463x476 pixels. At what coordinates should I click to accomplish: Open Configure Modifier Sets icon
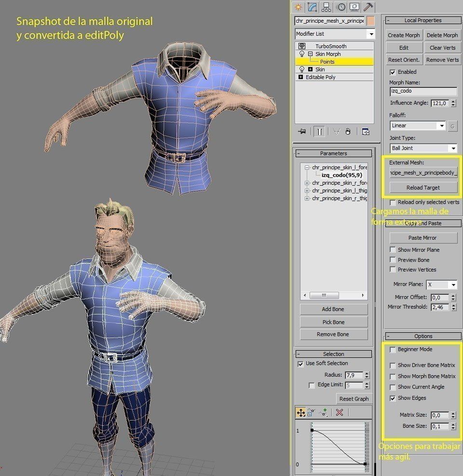[x=366, y=132]
